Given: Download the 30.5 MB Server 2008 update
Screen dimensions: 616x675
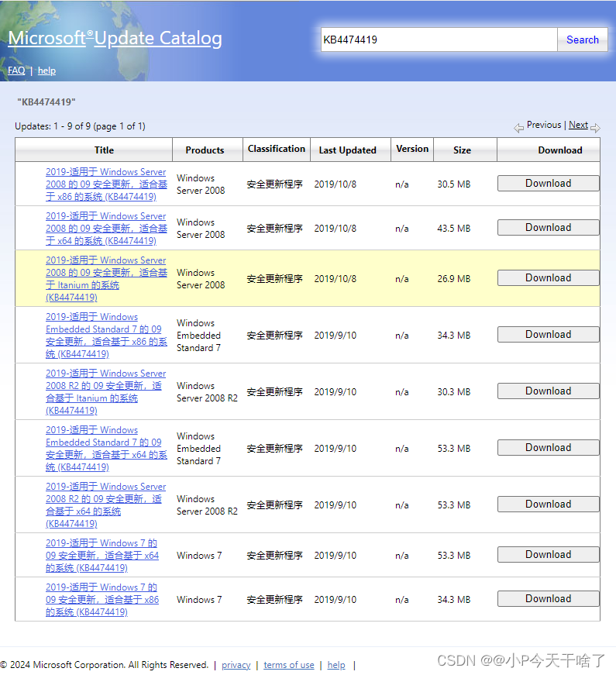Looking at the screenshot, I should click(x=549, y=184).
